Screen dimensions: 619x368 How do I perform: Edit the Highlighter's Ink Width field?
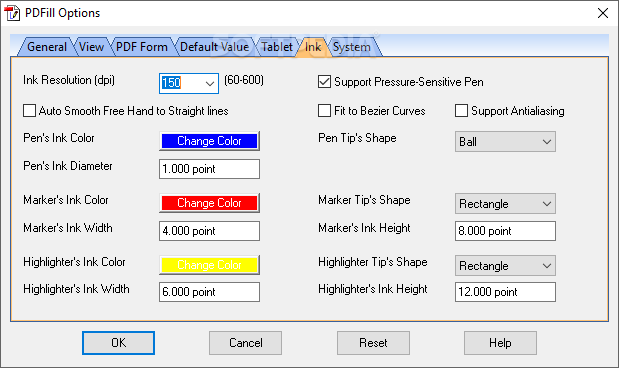pos(209,292)
